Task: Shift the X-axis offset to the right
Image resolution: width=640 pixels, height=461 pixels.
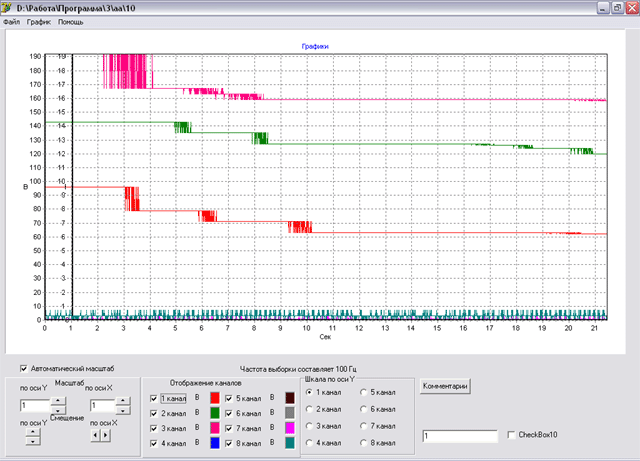Action: [x=105, y=437]
